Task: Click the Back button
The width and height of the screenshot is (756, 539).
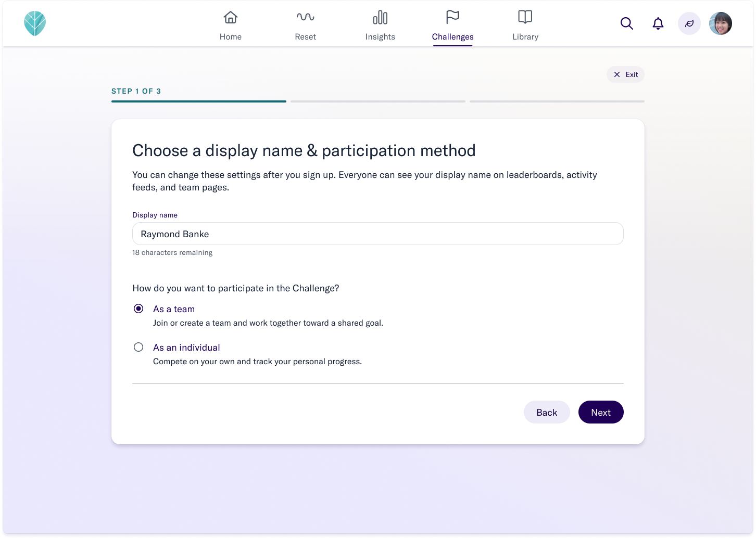Action: tap(547, 412)
